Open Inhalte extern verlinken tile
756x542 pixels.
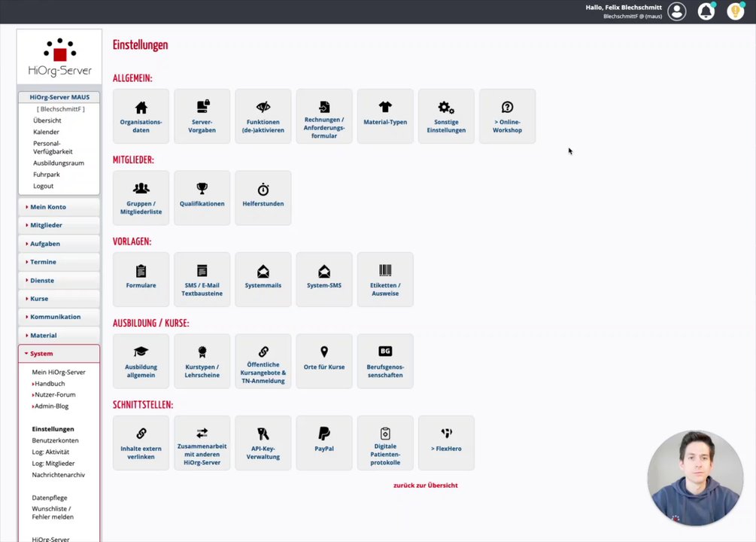tap(141, 443)
